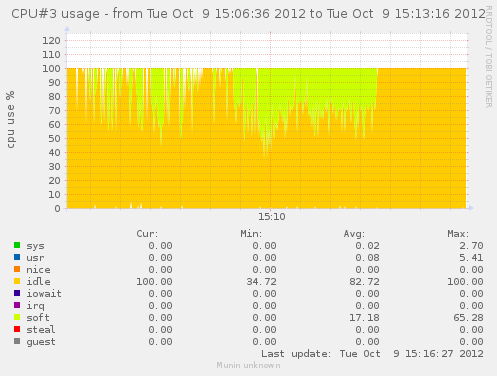Viewport: 497px width, 376px height.
Task: Click the green sys legend color square
Action: (x=17, y=245)
